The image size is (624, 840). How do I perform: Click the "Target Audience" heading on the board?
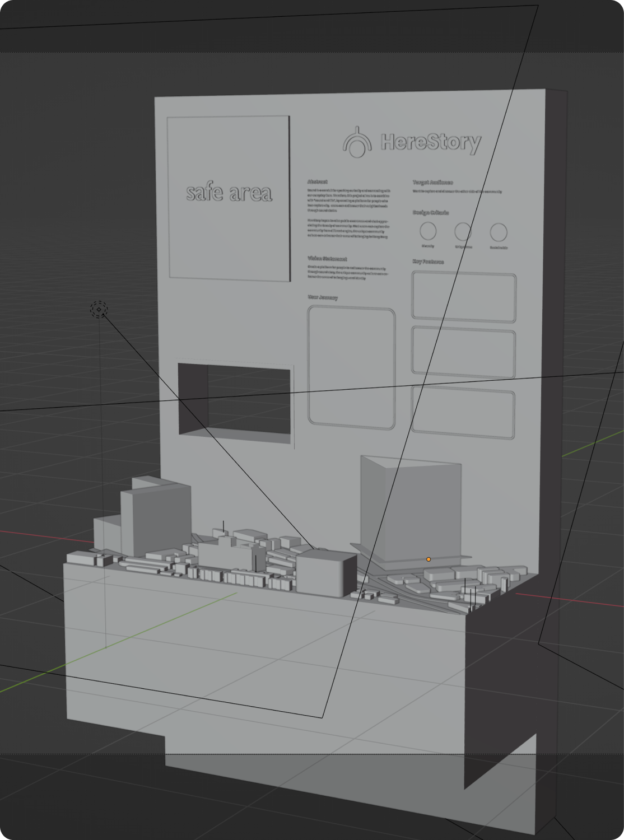[x=433, y=183]
